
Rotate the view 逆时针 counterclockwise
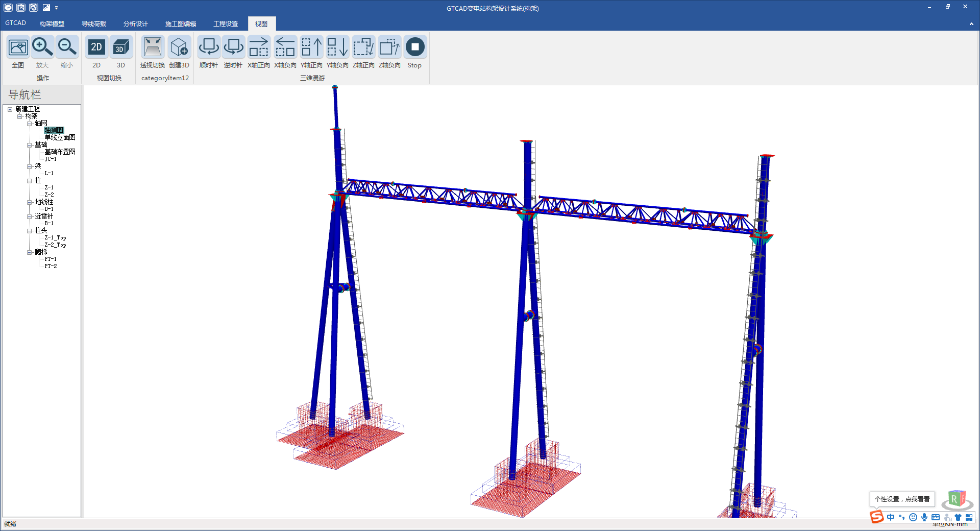point(233,47)
